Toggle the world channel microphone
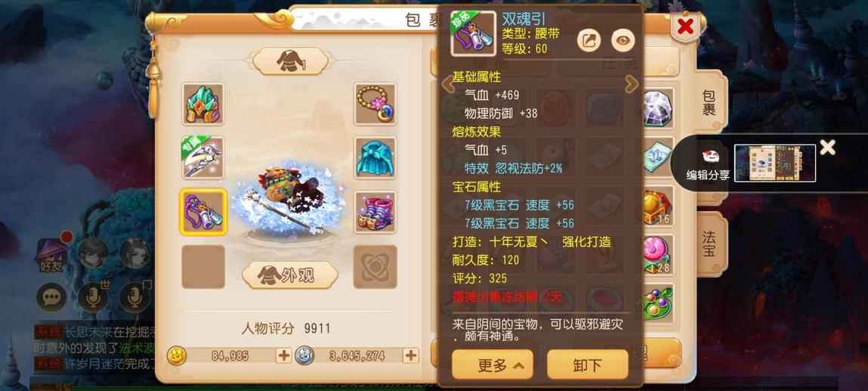Viewport: 868px width, 391px height. point(93,297)
